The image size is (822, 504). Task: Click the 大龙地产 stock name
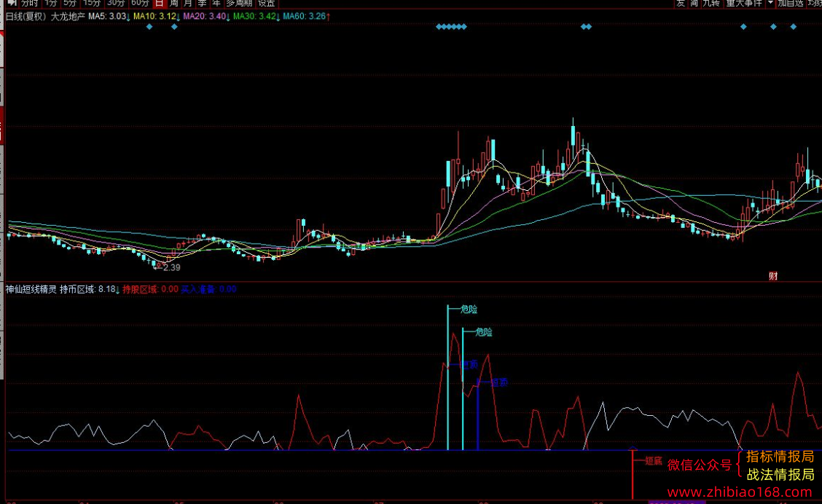tap(68, 16)
